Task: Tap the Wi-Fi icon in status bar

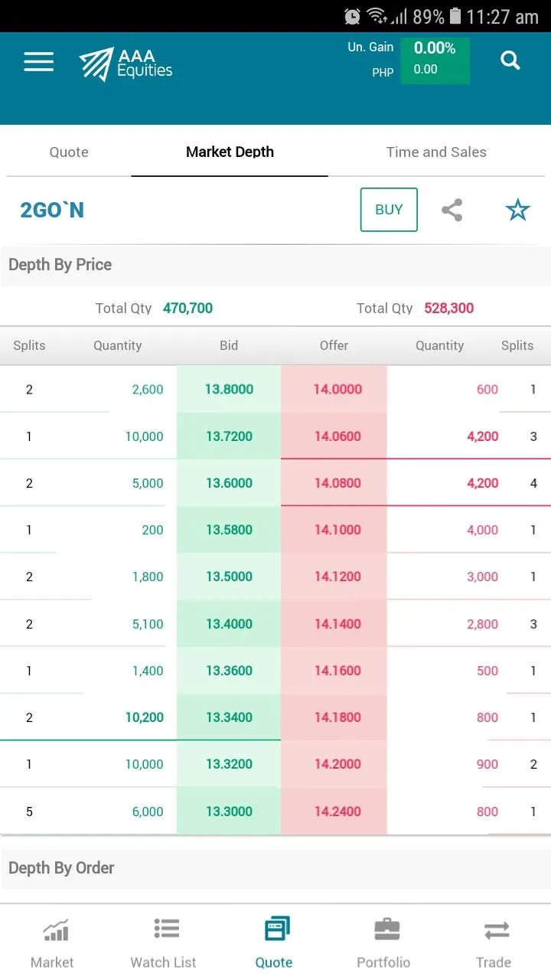Action: point(376,16)
